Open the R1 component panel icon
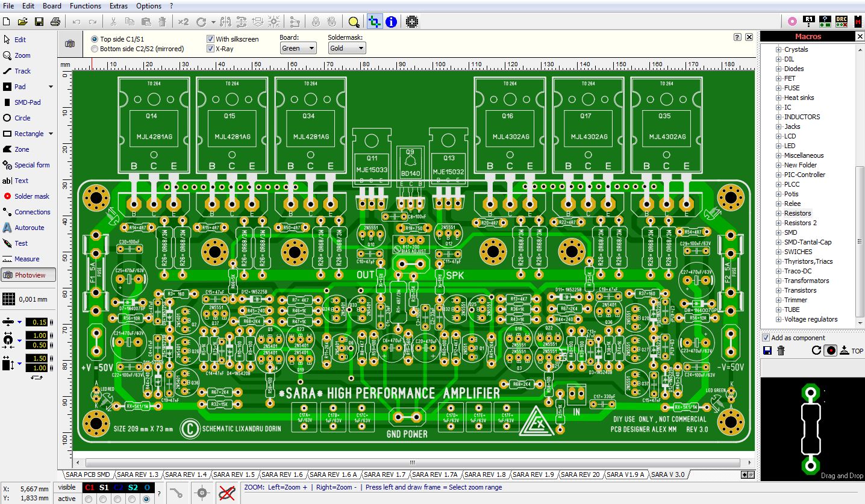 (809, 22)
